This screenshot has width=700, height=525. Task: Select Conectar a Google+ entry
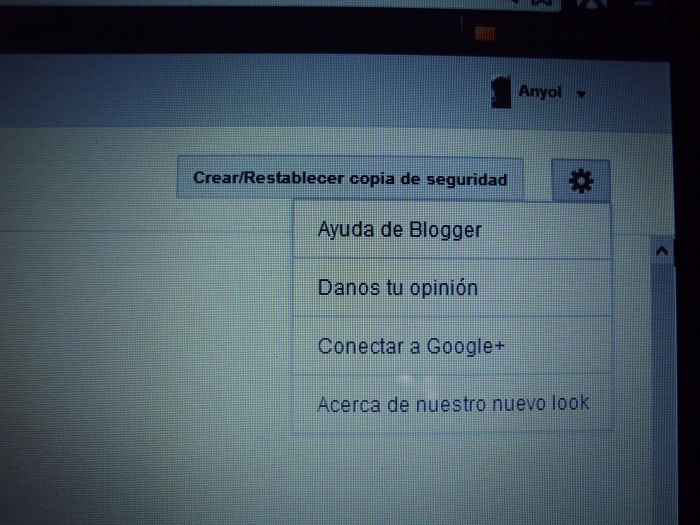[451, 346]
